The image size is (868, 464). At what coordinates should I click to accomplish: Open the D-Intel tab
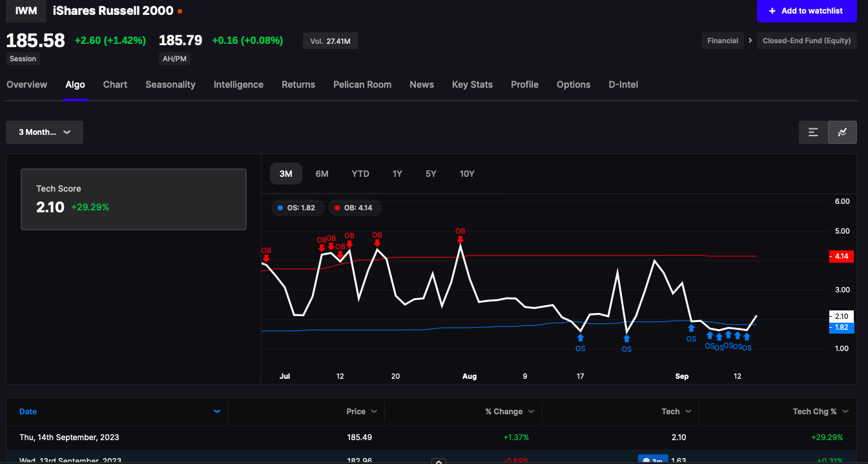tap(623, 85)
